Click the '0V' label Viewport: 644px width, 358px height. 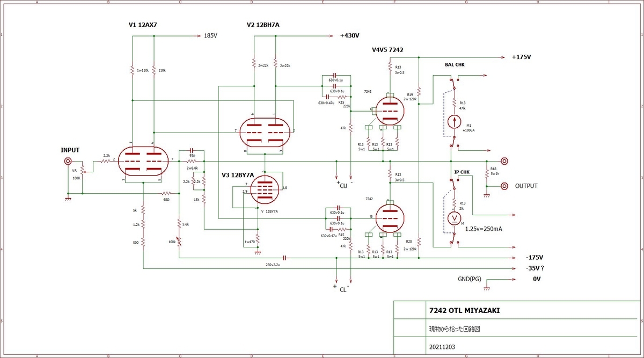tap(537, 280)
